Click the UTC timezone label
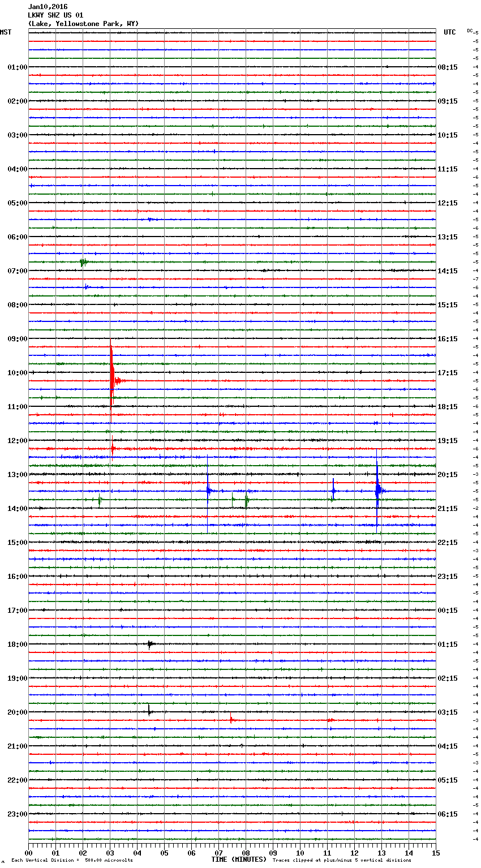Image resolution: width=481 pixels, height=868 pixels. (450, 32)
